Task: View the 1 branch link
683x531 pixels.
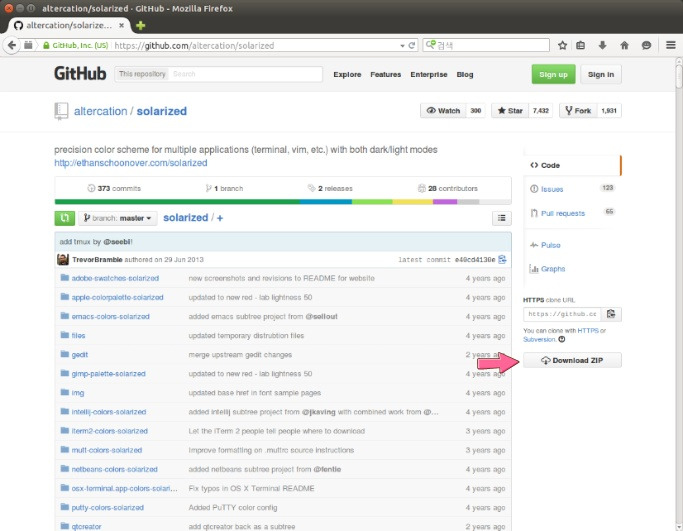Action: [224, 189]
